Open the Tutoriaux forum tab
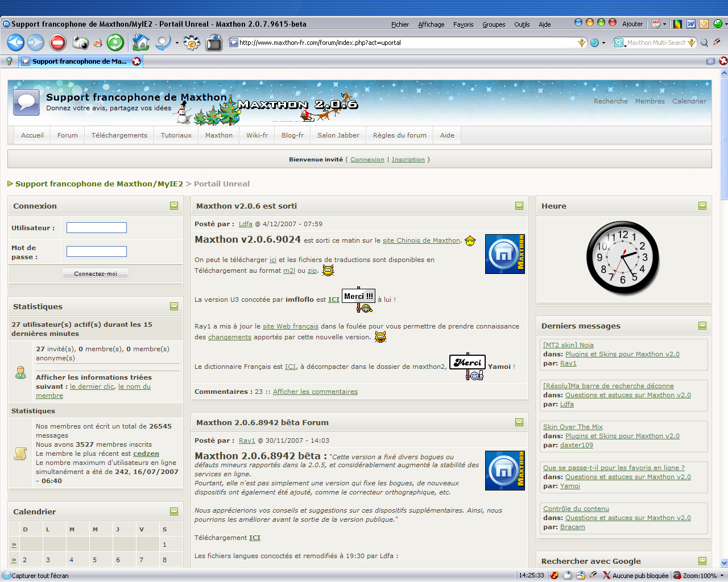Screen dimensions: 728x582 click(176, 135)
